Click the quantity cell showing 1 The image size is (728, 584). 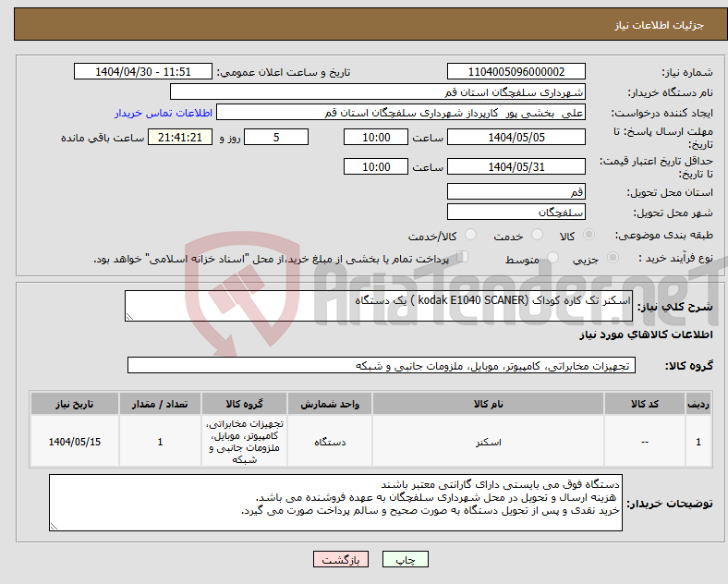[160, 442]
